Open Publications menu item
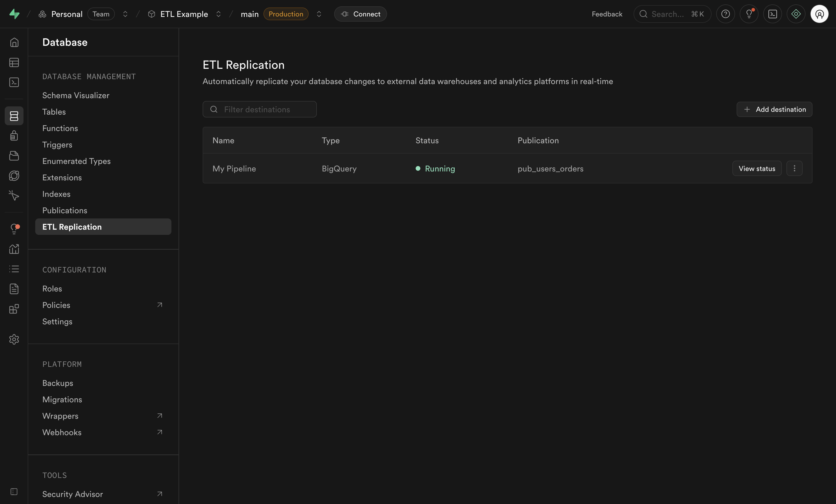 click(103, 210)
